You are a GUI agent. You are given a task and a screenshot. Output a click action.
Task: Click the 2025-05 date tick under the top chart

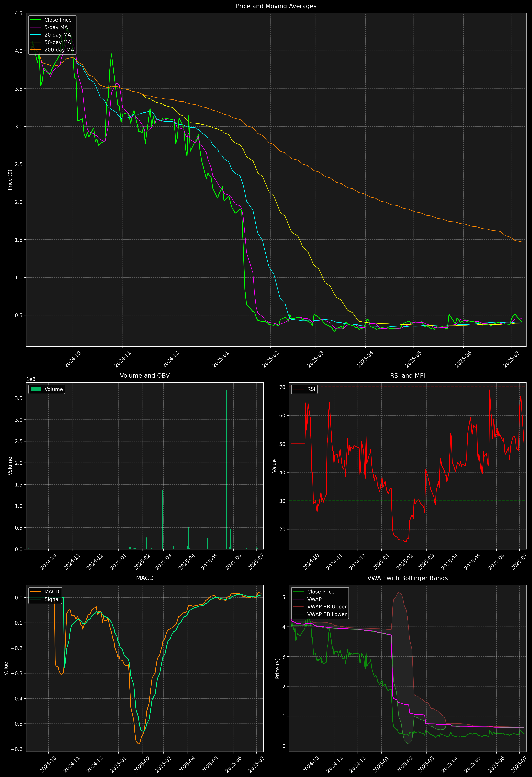(413, 359)
